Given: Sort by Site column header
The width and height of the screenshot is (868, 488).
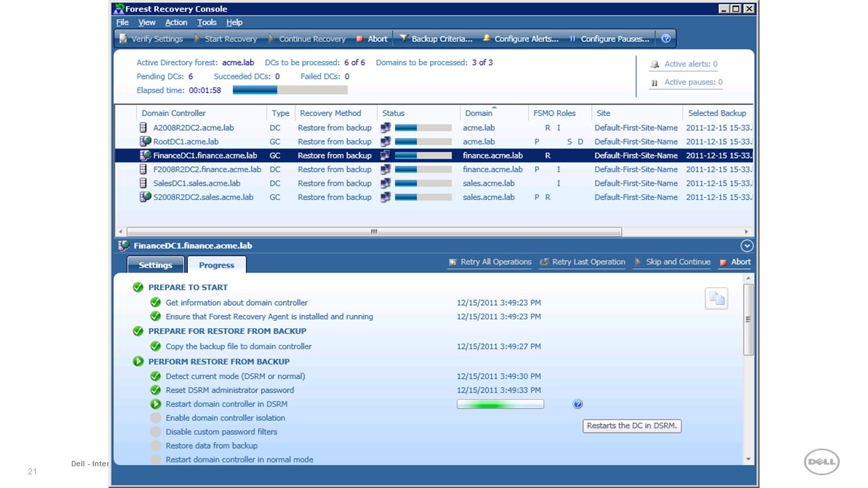Looking at the screenshot, I should pyautogui.click(x=637, y=113).
